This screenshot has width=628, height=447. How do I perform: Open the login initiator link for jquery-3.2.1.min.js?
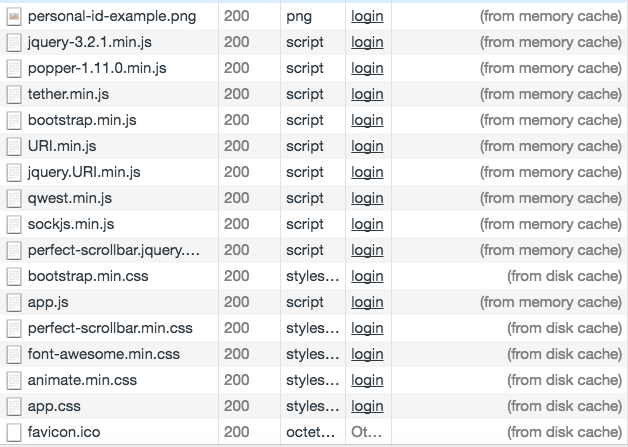(367, 43)
